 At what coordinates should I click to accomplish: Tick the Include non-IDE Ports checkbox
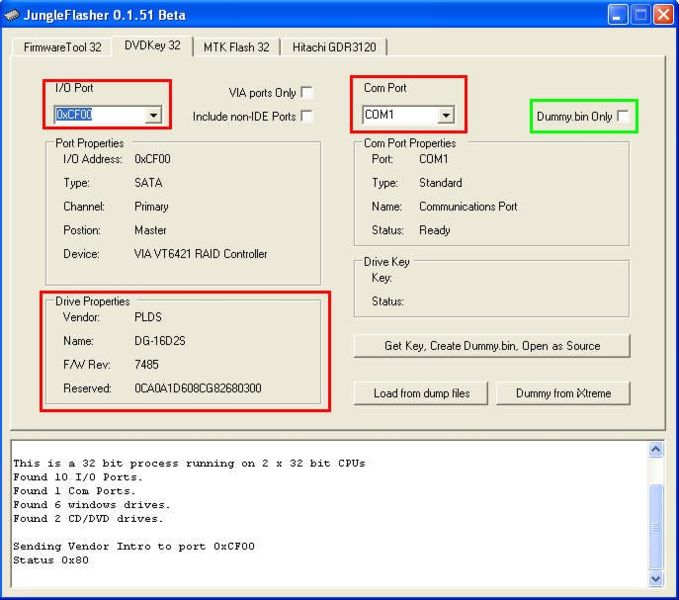tap(307, 116)
